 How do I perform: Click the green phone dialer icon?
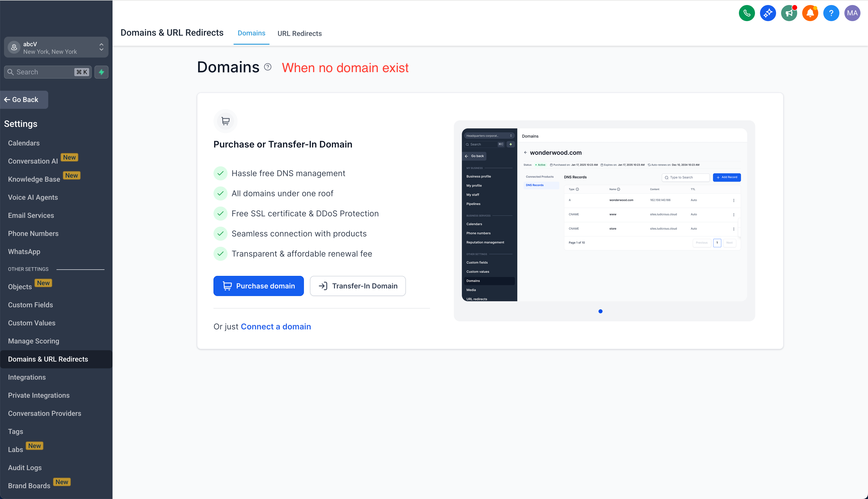[747, 13]
